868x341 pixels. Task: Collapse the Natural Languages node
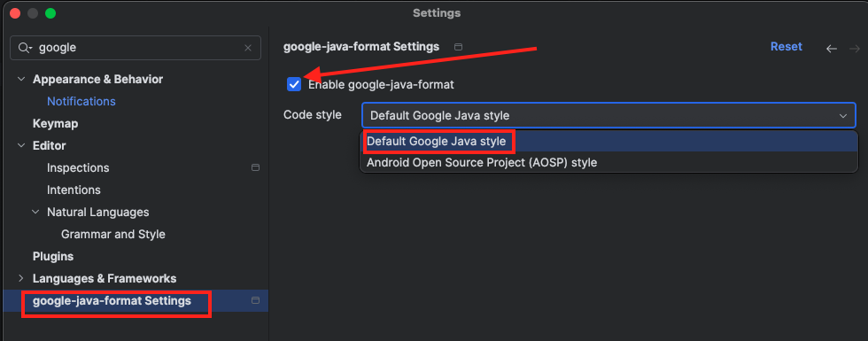[x=35, y=212]
